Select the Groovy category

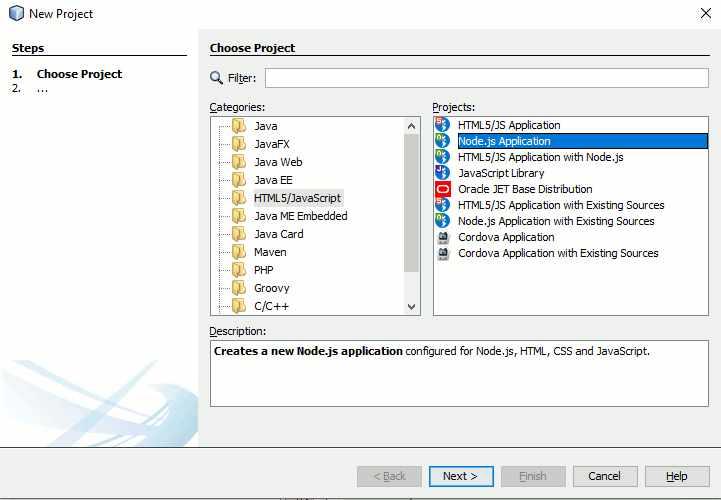point(272,288)
